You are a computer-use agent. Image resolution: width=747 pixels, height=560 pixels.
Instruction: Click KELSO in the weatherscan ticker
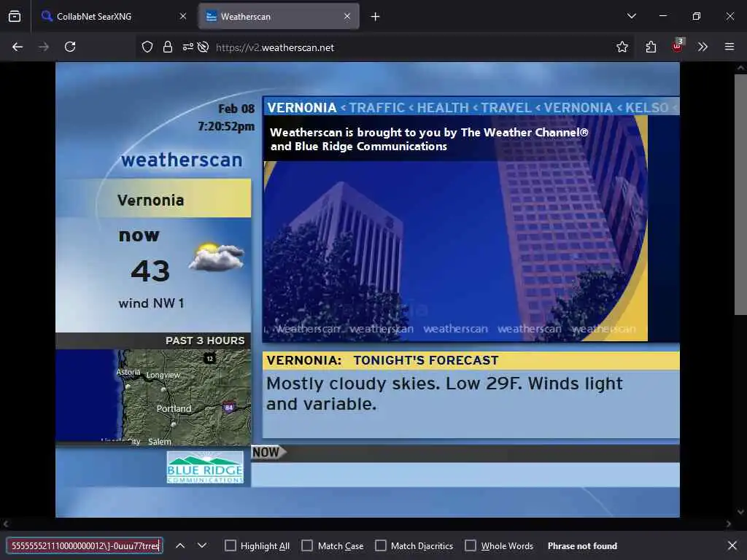[647, 108]
